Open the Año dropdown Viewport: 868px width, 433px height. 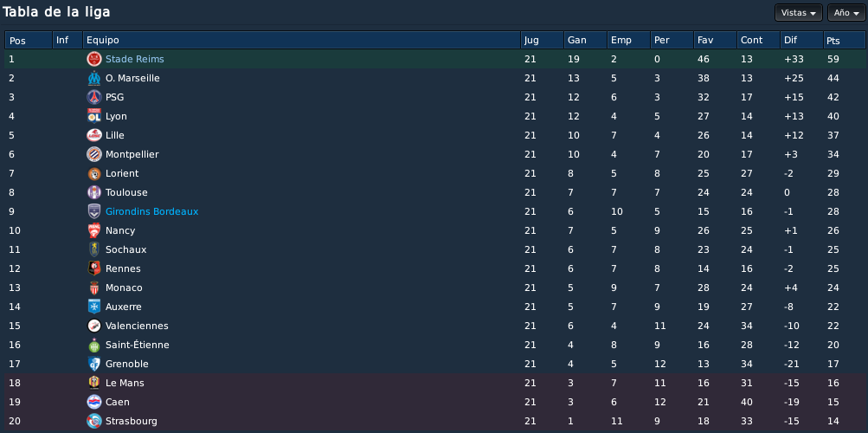(845, 13)
